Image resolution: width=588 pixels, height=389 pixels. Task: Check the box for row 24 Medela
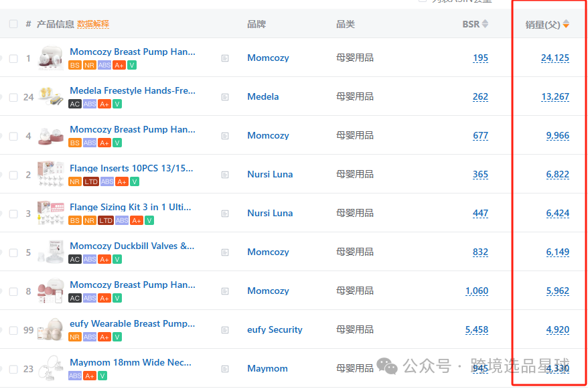pyautogui.click(x=13, y=98)
